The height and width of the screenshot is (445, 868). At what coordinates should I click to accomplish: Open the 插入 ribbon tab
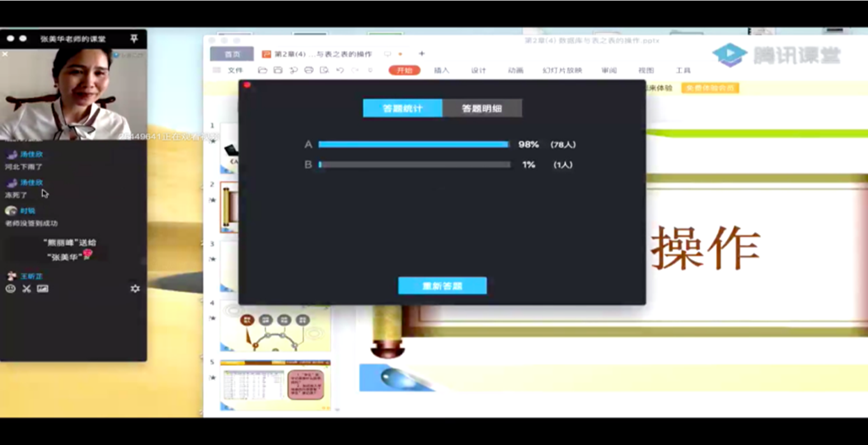tap(442, 71)
